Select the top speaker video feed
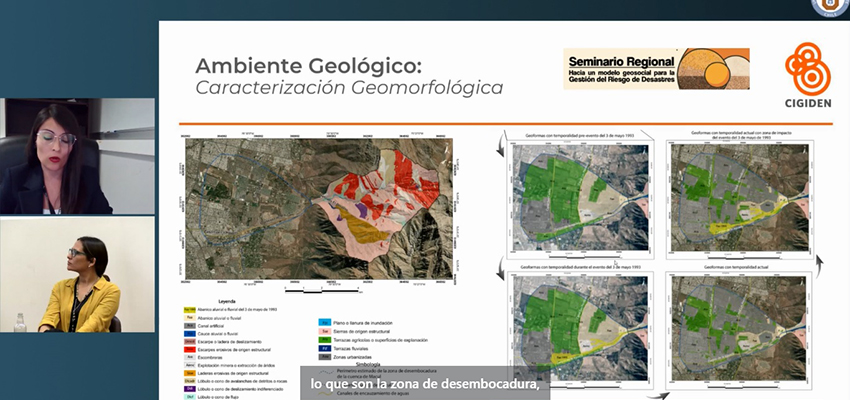850x400 pixels. click(77, 156)
